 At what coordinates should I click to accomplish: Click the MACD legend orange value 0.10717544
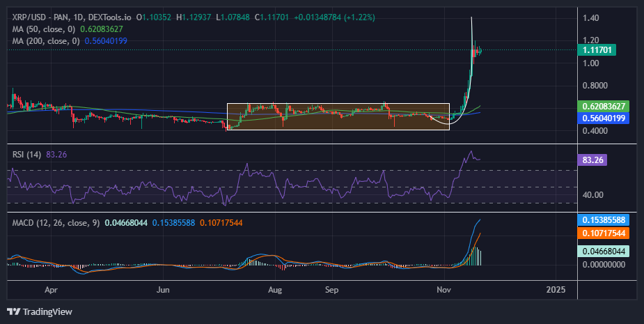(x=221, y=223)
